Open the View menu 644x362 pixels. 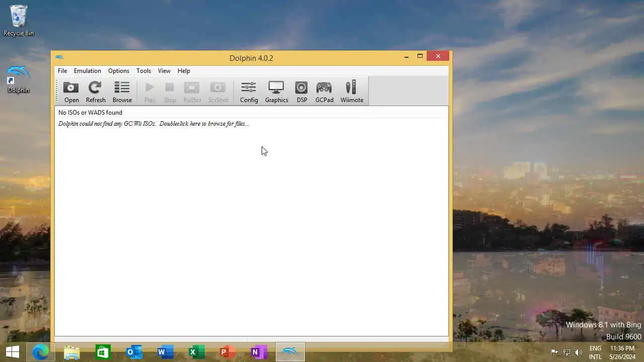(164, 71)
